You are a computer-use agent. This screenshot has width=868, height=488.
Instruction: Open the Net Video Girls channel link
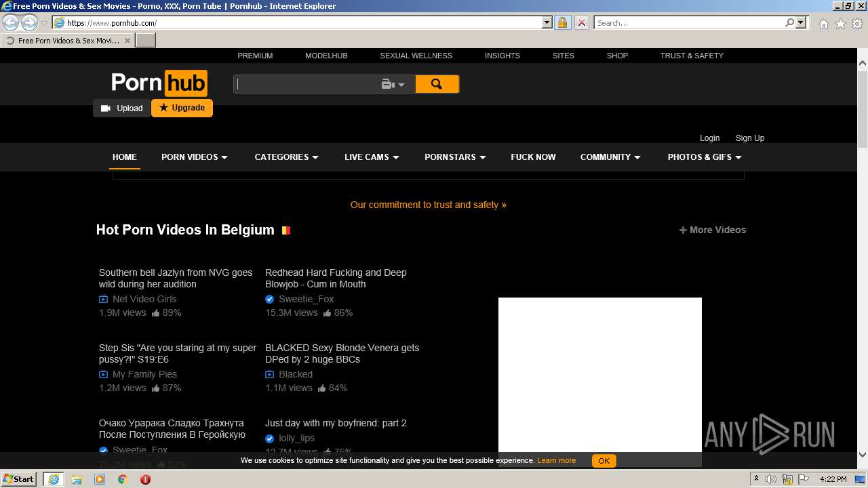pos(144,299)
